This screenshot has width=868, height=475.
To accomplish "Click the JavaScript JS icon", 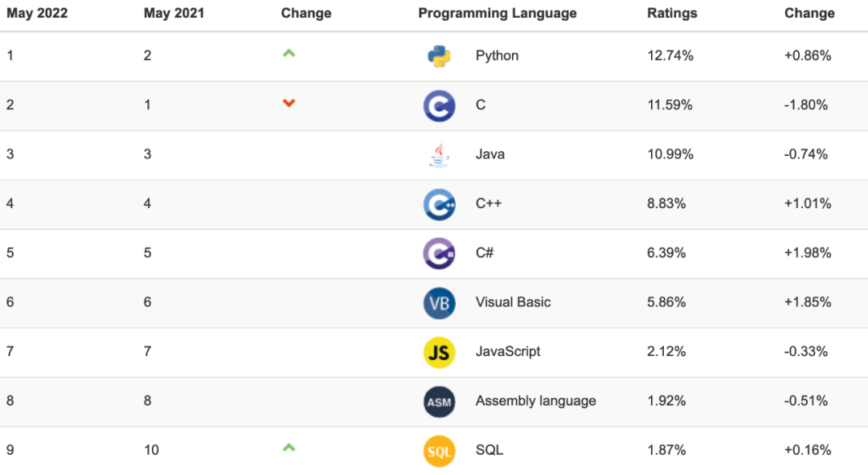I will (440, 352).
